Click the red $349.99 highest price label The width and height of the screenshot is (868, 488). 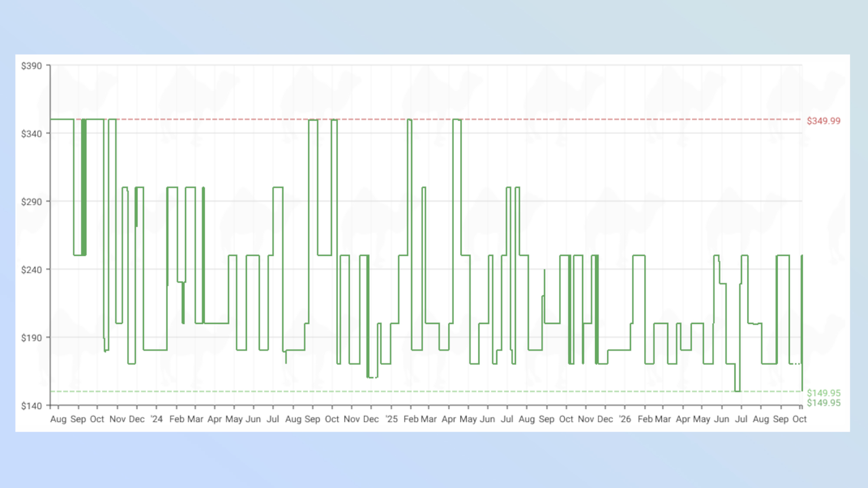823,121
